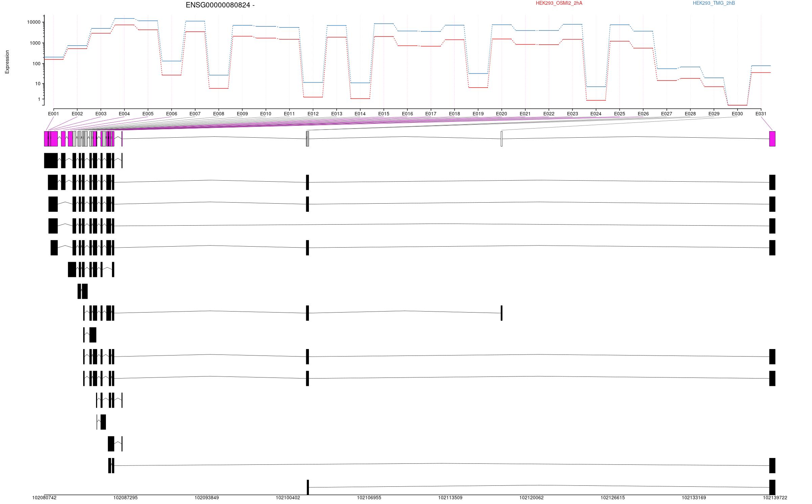The image size is (812, 504).
Task: Select exon label E004
Action: [x=124, y=114]
